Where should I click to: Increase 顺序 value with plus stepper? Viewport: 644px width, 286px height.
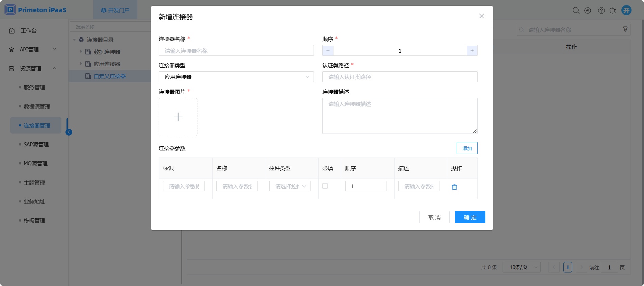tap(472, 51)
